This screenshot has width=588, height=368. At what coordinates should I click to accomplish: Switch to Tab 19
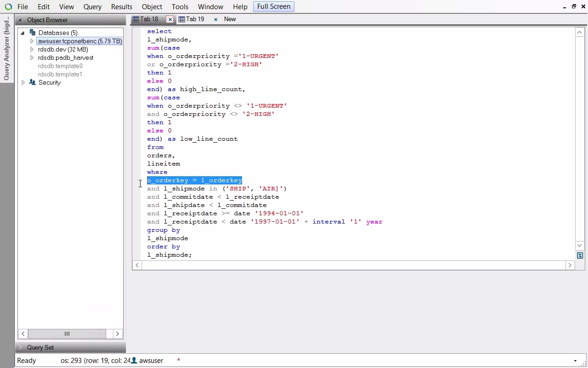[x=195, y=19]
